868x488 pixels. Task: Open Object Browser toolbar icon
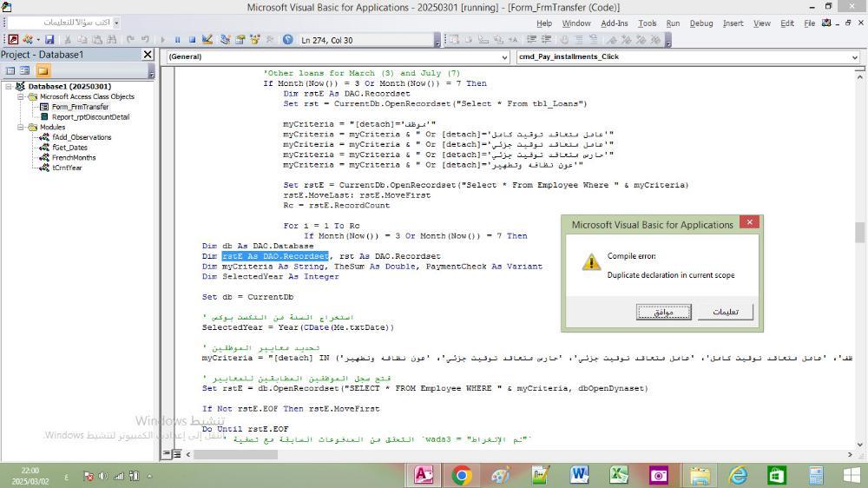pos(255,40)
